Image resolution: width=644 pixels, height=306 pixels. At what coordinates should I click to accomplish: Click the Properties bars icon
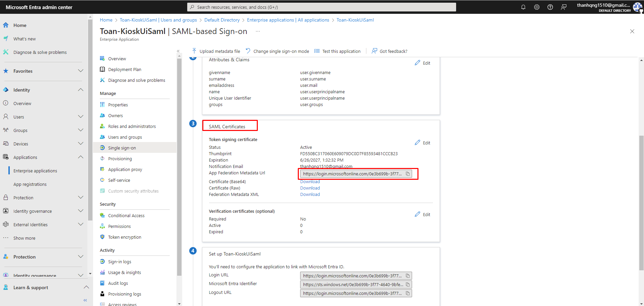pyautogui.click(x=102, y=105)
